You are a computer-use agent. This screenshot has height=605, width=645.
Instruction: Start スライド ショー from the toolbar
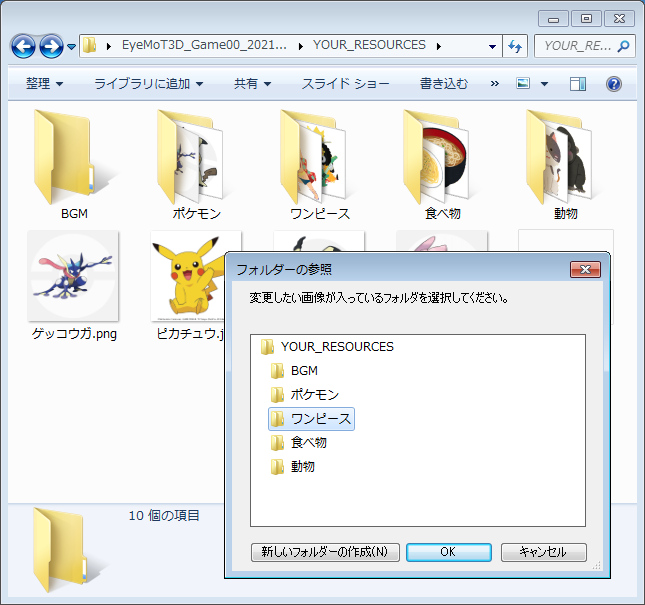[x=345, y=84]
